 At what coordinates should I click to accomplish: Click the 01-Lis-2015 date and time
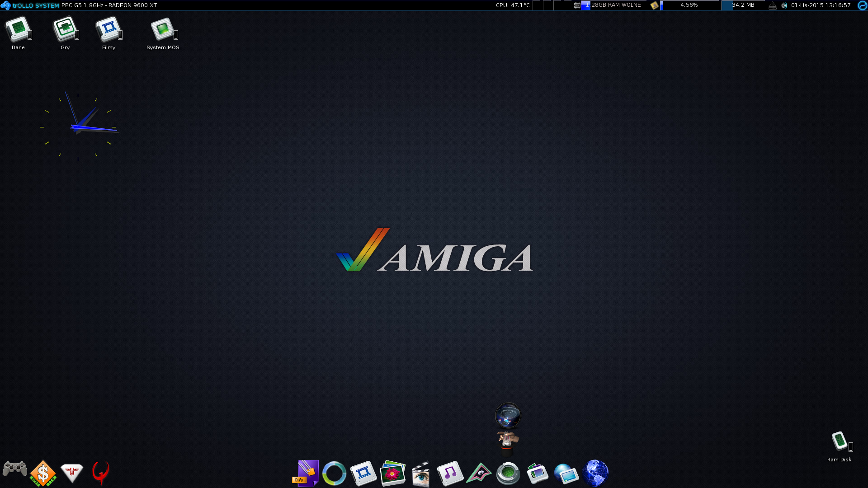[821, 5]
